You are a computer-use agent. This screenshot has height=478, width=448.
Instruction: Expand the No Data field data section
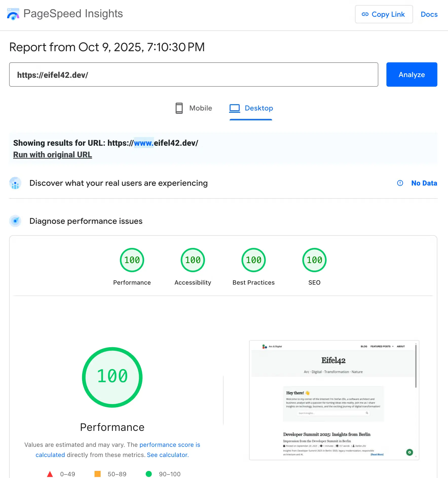[x=424, y=183]
